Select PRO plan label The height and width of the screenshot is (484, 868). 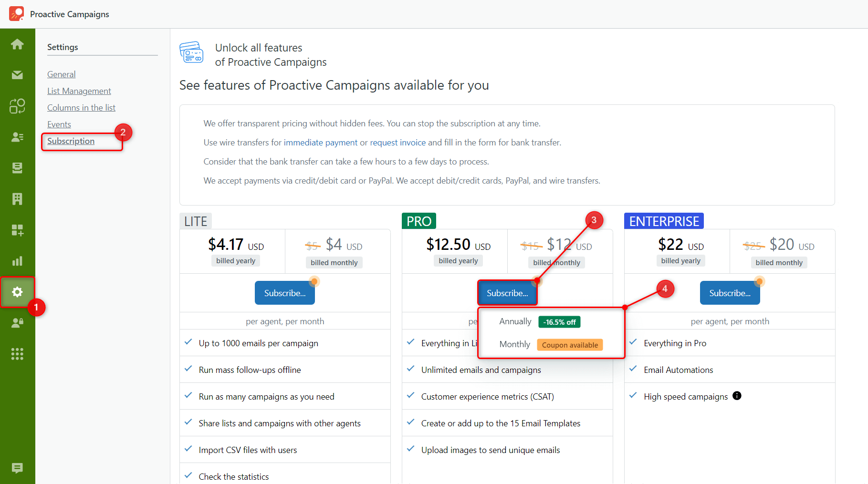point(419,221)
